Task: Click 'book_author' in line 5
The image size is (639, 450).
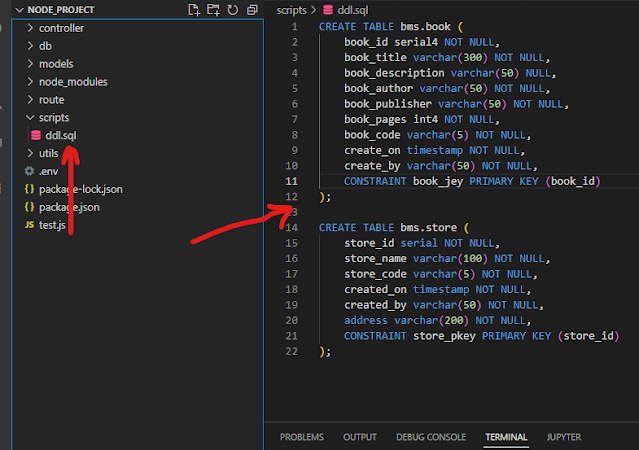Action: (378, 88)
